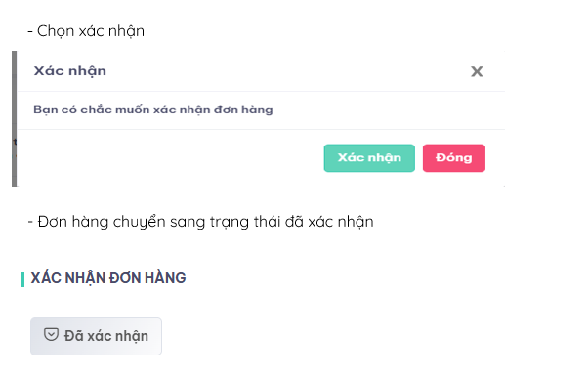The height and width of the screenshot is (376, 588).
Task: Click the word Chọn in the first line
Action: 55,31
